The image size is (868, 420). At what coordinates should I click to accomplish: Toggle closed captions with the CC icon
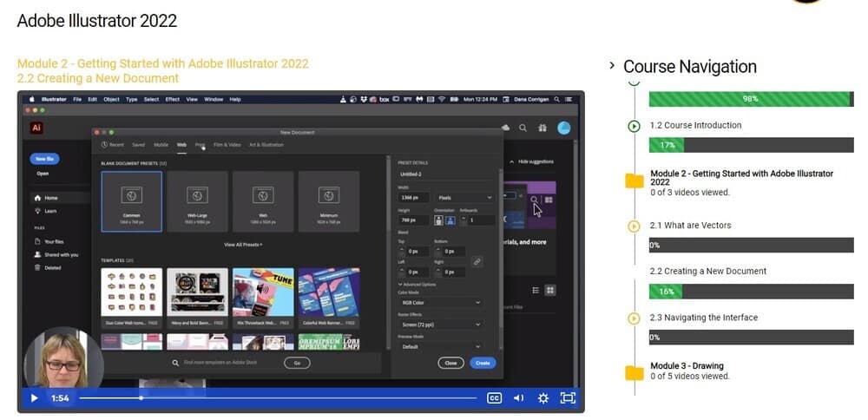(x=494, y=397)
